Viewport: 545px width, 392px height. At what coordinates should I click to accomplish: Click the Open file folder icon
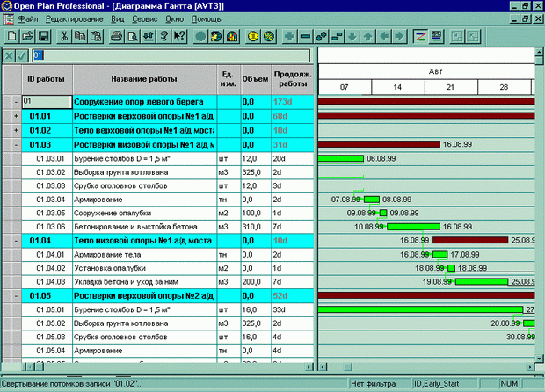tap(27, 36)
